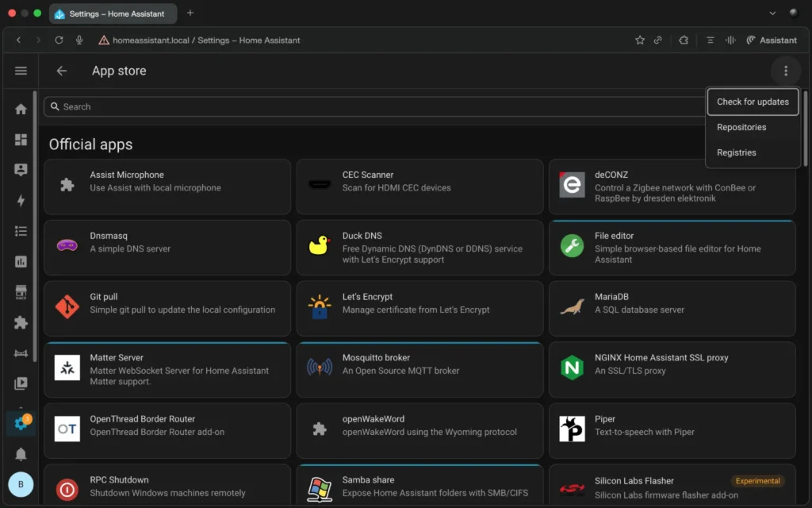
Task: Open the bridge icon in the sidebar
Action: tap(21, 353)
